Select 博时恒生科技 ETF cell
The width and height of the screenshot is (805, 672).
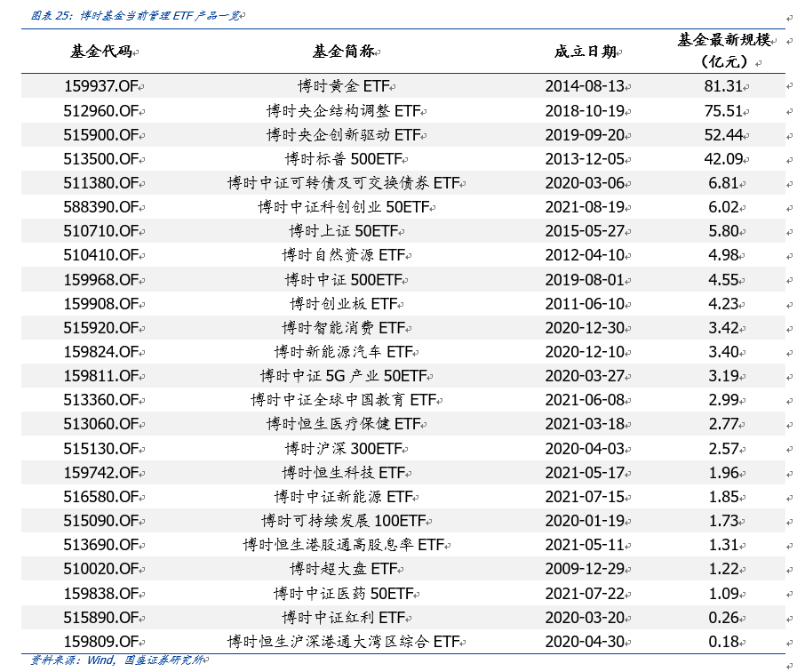(344, 472)
